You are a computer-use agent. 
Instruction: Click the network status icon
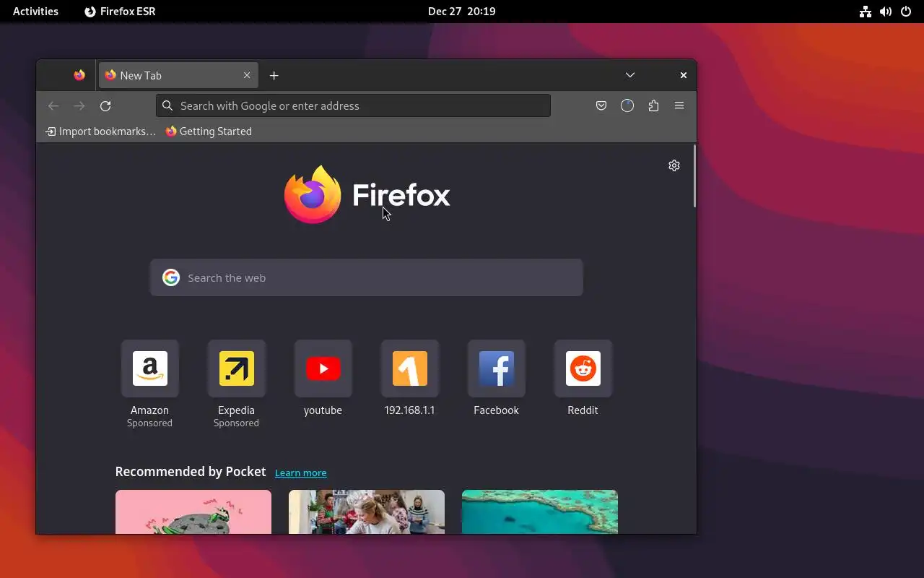coord(866,12)
